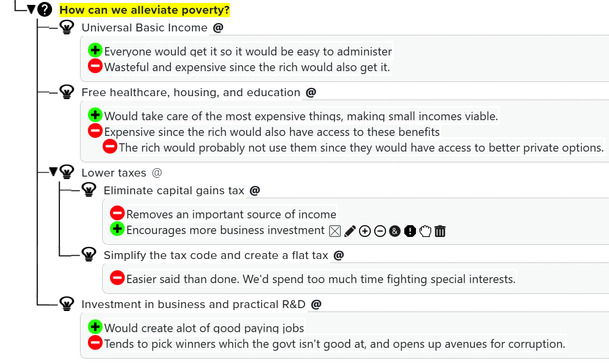Click the trash can delete icon
Viewport: 609px width, 364px height.
440,231
